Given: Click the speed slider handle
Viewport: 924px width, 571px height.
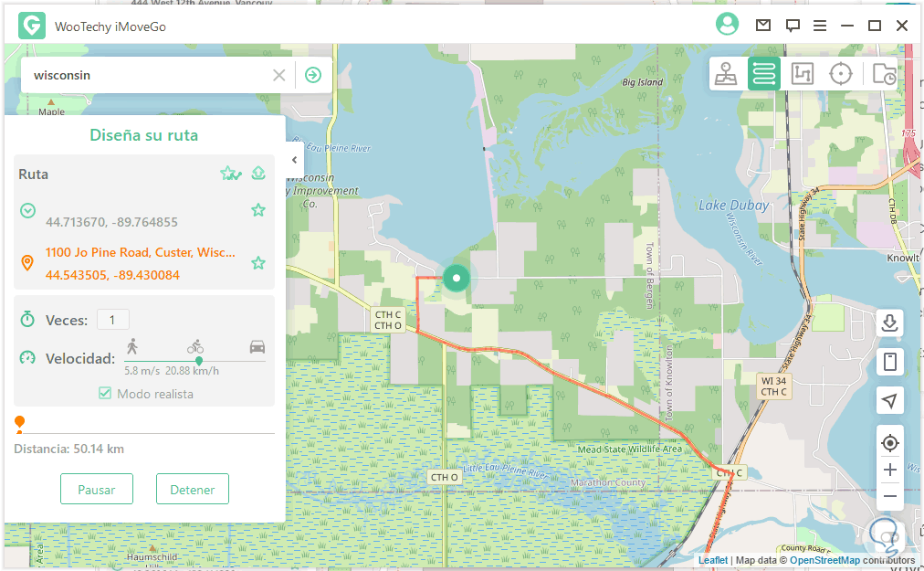Looking at the screenshot, I should pyautogui.click(x=199, y=360).
